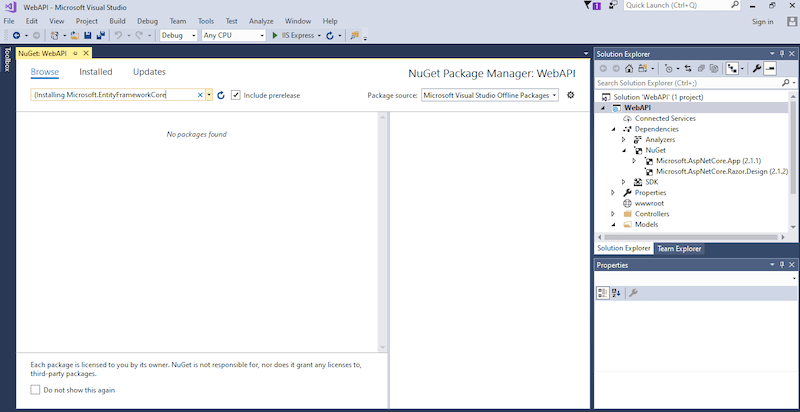
Task: Click the Solution Explorer Properties wrench icon
Action: 757,68
